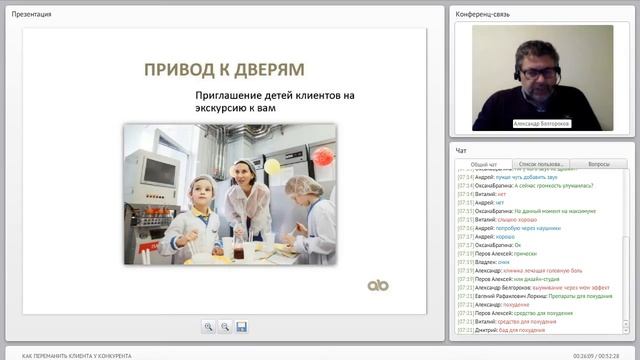Click the playback time counter
The image size is (640, 360).
coord(596,356)
